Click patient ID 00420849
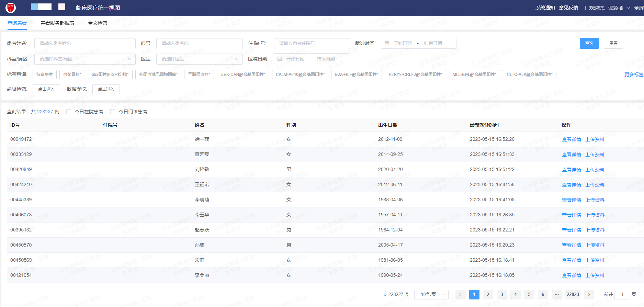 (21, 169)
